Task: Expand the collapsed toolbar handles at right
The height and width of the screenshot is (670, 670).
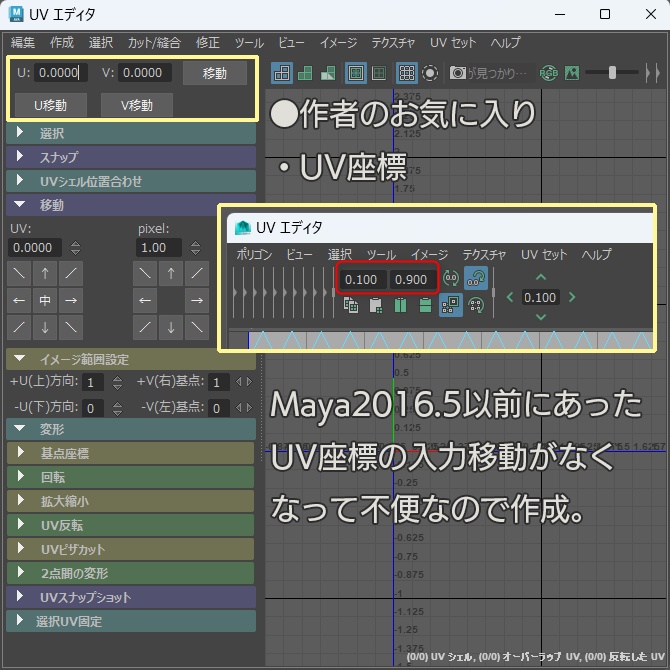Action: click(652, 73)
